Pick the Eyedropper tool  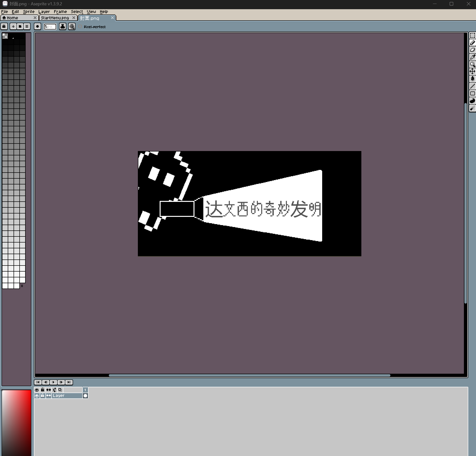[472, 57]
